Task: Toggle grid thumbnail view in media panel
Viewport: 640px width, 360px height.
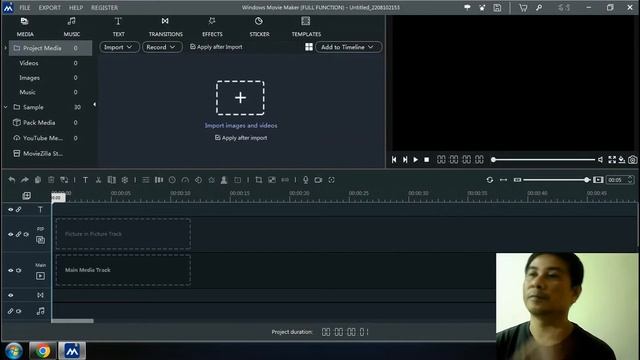Action: [309, 47]
